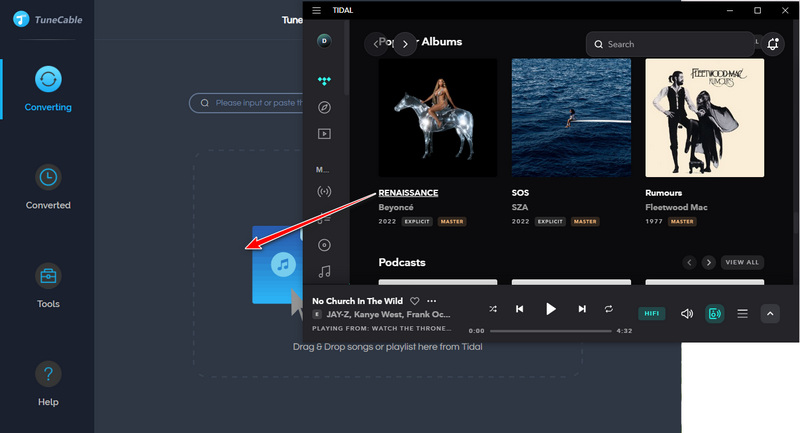Click the MASTER badge under Rumours
Image resolution: width=800 pixels, height=433 pixels.
pyautogui.click(x=682, y=221)
